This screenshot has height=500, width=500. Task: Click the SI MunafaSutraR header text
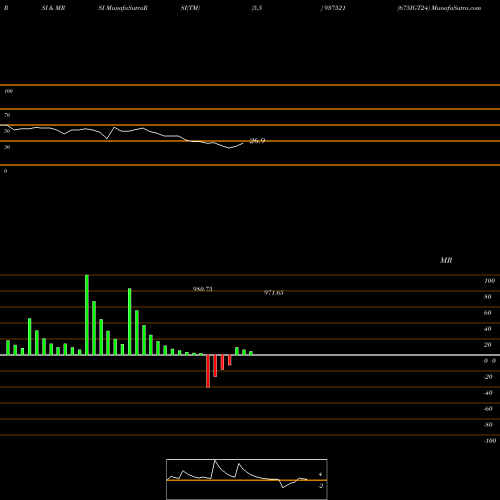pos(123,8)
